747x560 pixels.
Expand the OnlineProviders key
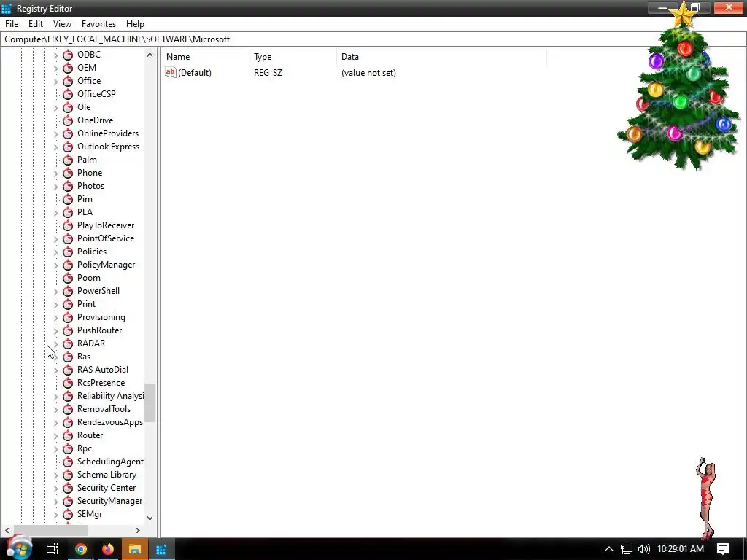55,134
